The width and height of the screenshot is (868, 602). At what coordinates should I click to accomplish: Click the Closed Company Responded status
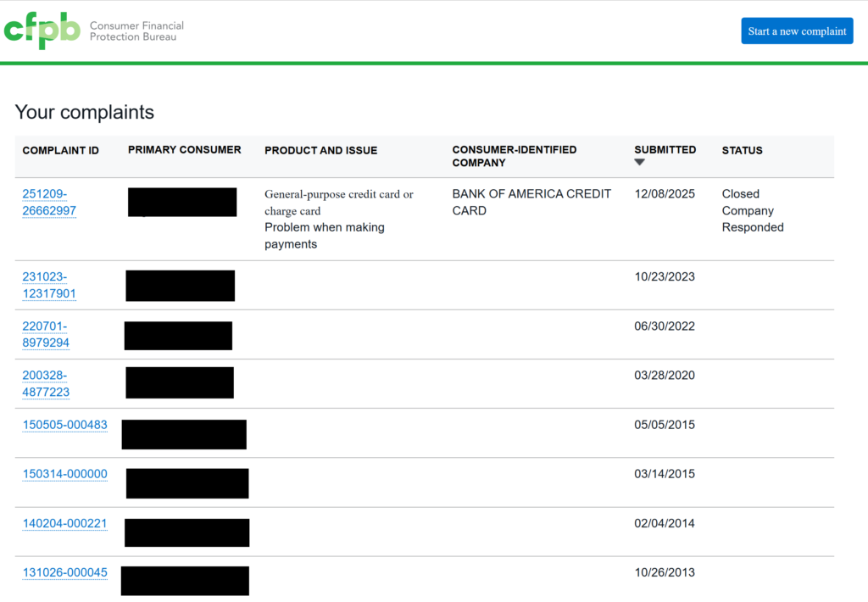[x=752, y=210]
